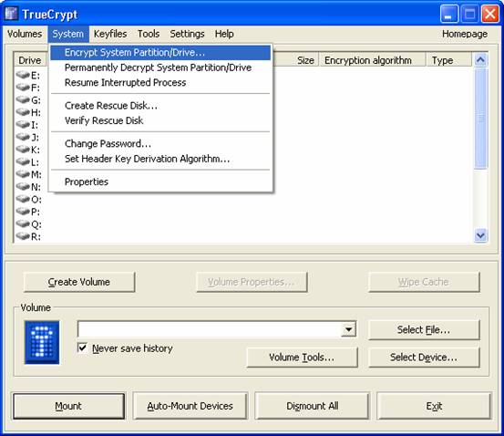Select the M: drive icon
Image resolution: width=504 pixels, height=436 pixels.
pyautogui.click(x=23, y=174)
